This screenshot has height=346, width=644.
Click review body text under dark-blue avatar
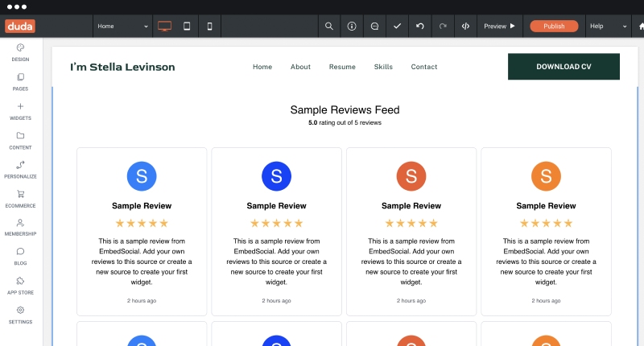[276, 262]
